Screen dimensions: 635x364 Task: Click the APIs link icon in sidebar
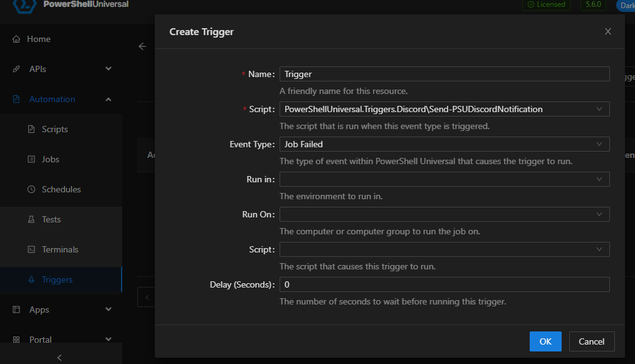coord(16,69)
